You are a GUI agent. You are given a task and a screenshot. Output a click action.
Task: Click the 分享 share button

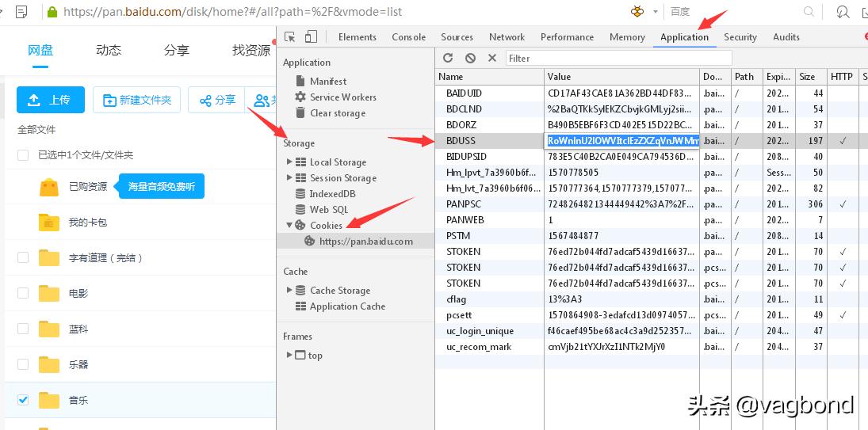(217, 100)
